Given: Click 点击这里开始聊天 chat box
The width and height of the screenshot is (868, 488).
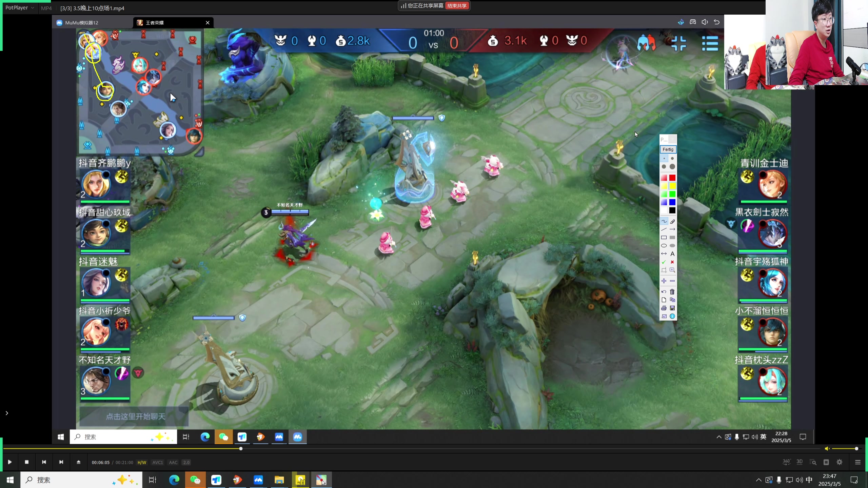Looking at the screenshot, I should pos(134,416).
